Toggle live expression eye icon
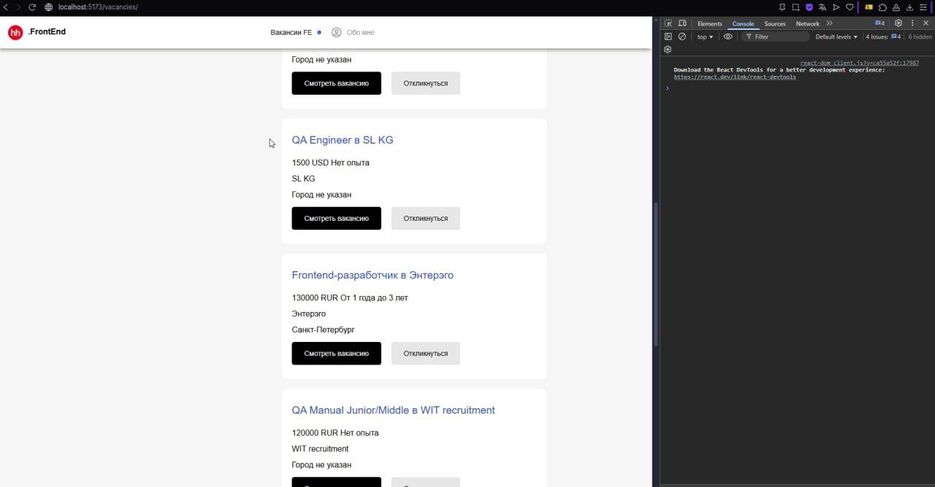 [x=728, y=37]
